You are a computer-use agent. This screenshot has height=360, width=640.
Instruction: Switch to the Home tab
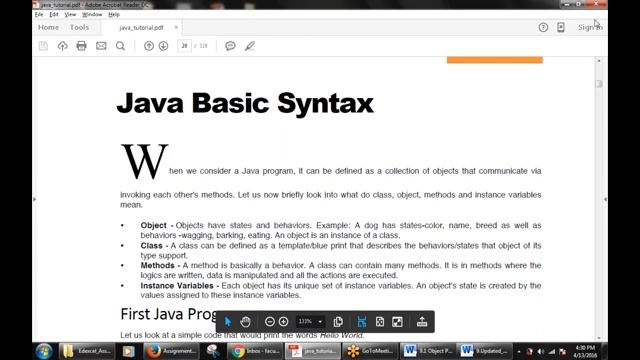(49, 27)
